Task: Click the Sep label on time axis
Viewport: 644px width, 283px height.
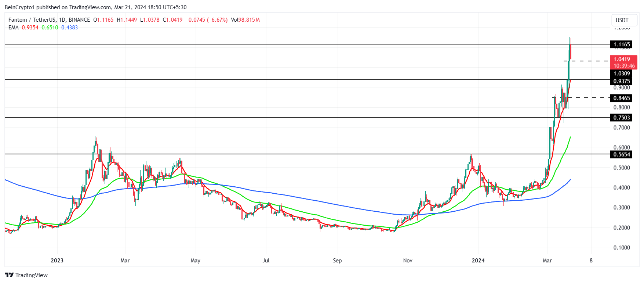Action: (337, 261)
